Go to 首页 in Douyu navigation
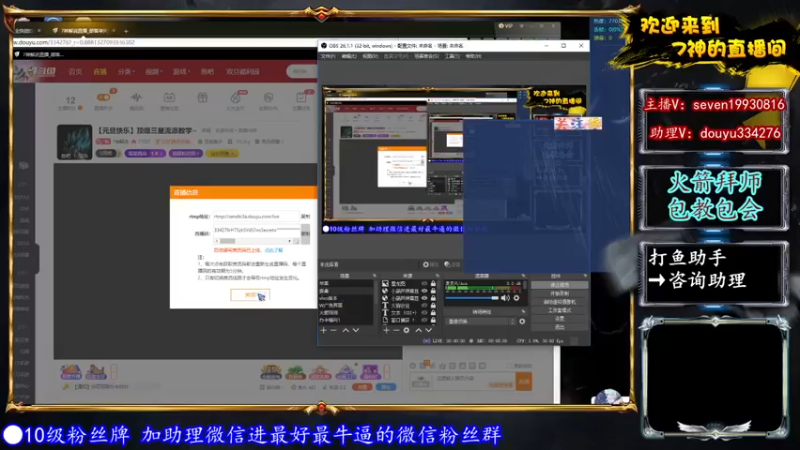Screen dimensions: 800x450 click(76, 72)
